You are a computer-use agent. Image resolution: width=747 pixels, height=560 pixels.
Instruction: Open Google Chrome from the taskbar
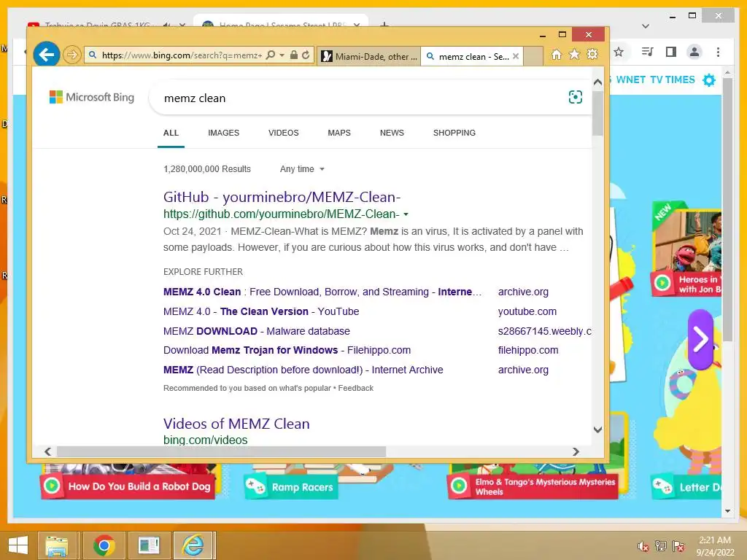[x=104, y=545]
